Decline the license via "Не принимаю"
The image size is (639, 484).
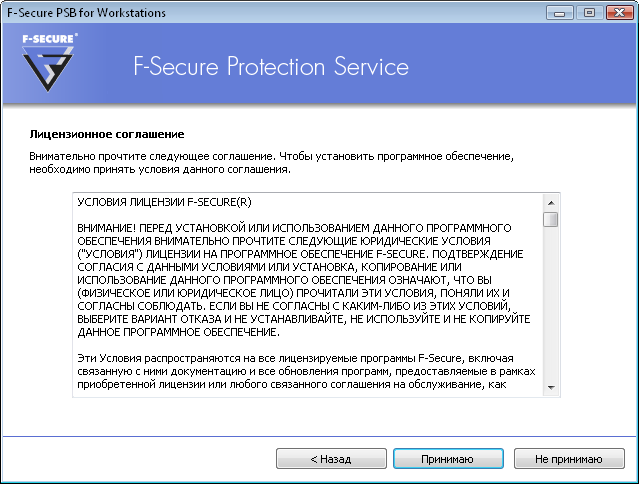(x=568, y=459)
